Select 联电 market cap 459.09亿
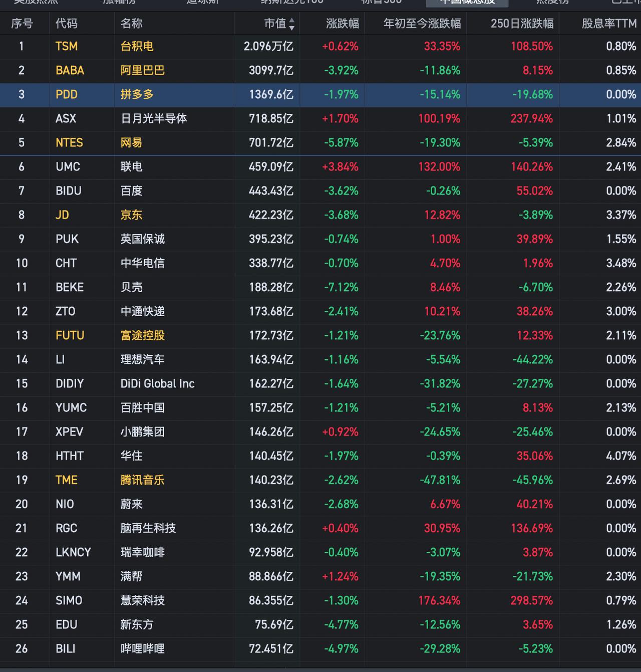Viewport: 641px width, 672px height. coord(271,166)
